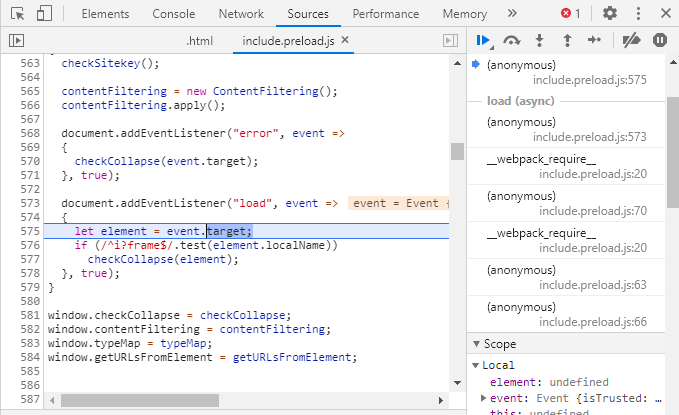The image size is (679, 415).
Task: Click the horizontal scrollbar thumb in editor
Action: pyautogui.click(x=140, y=400)
